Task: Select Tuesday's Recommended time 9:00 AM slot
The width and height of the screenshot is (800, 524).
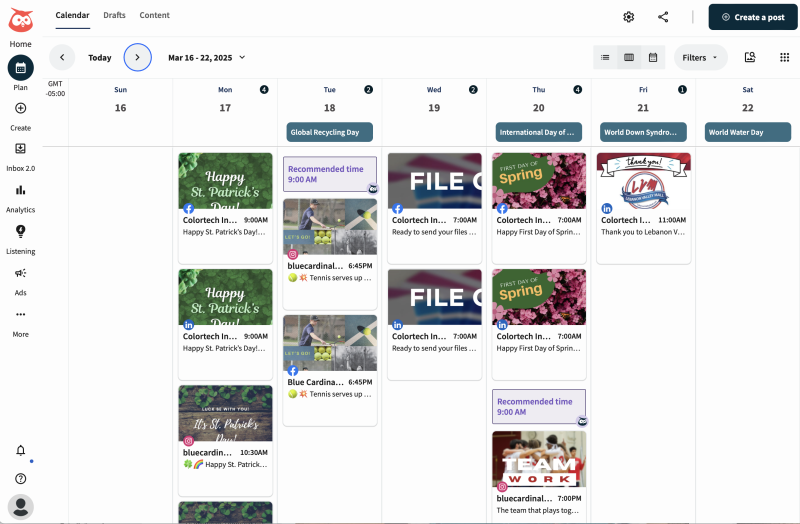Action: pyautogui.click(x=330, y=174)
